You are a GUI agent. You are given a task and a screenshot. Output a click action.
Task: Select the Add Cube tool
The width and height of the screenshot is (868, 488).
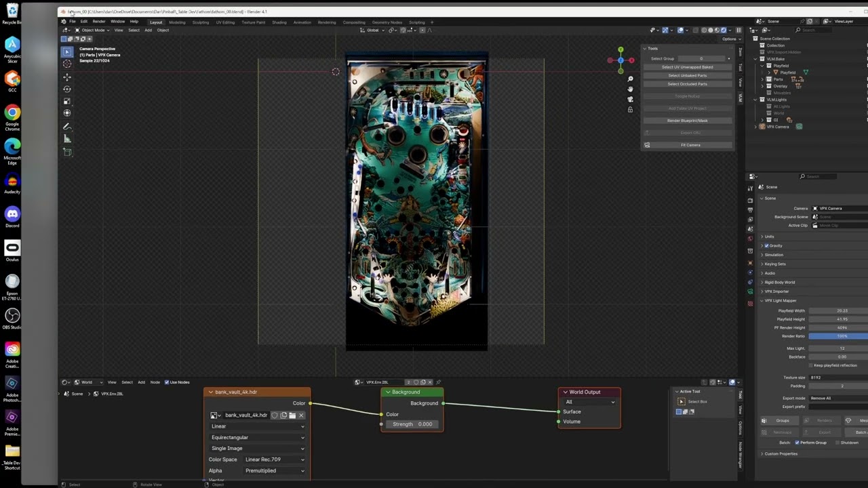tap(67, 152)
